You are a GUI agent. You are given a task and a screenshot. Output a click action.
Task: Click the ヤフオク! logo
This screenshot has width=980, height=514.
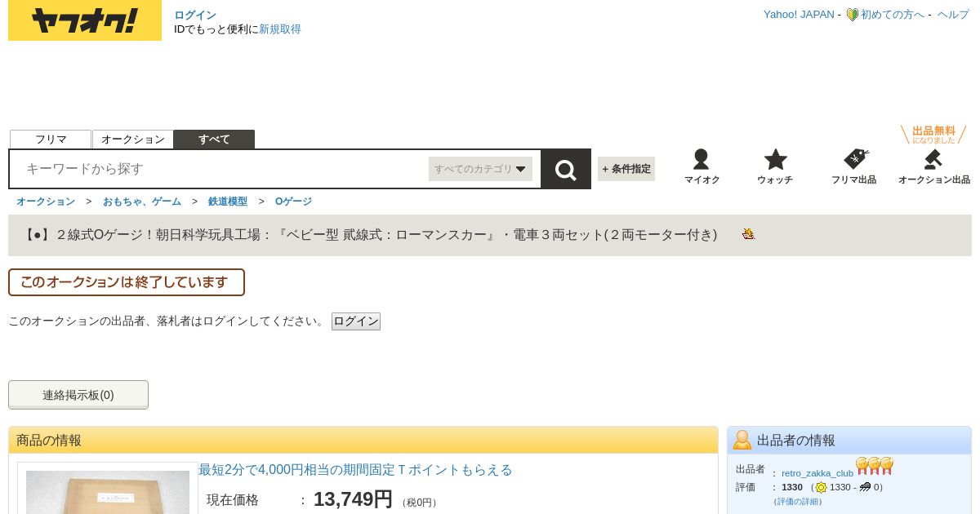click(85, 20)
